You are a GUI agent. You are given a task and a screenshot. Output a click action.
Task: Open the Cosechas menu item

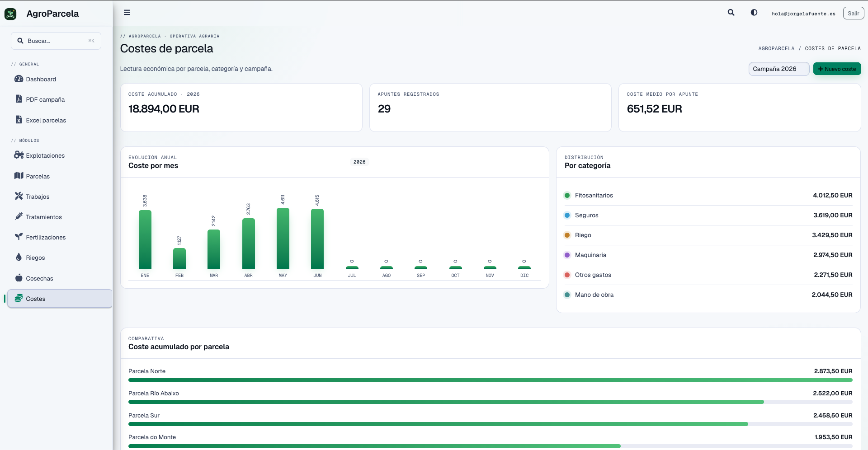pos(60,278)
